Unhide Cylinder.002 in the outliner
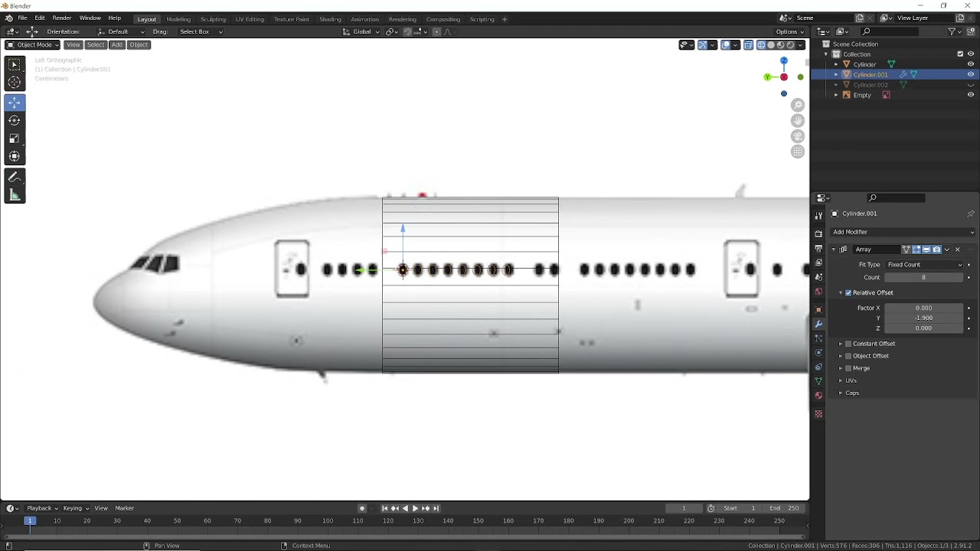The image size is (980, 551). [971, 85]
